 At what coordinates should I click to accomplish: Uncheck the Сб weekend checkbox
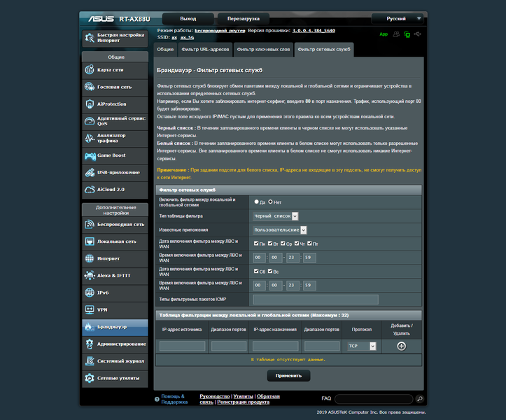coord(256,271)
